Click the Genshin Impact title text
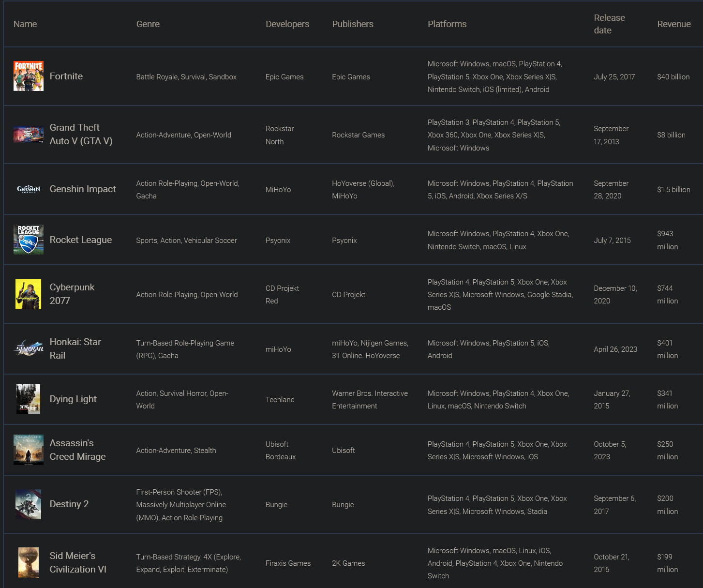This screenshot has width=703, height=588. click(x=83, y=189)
